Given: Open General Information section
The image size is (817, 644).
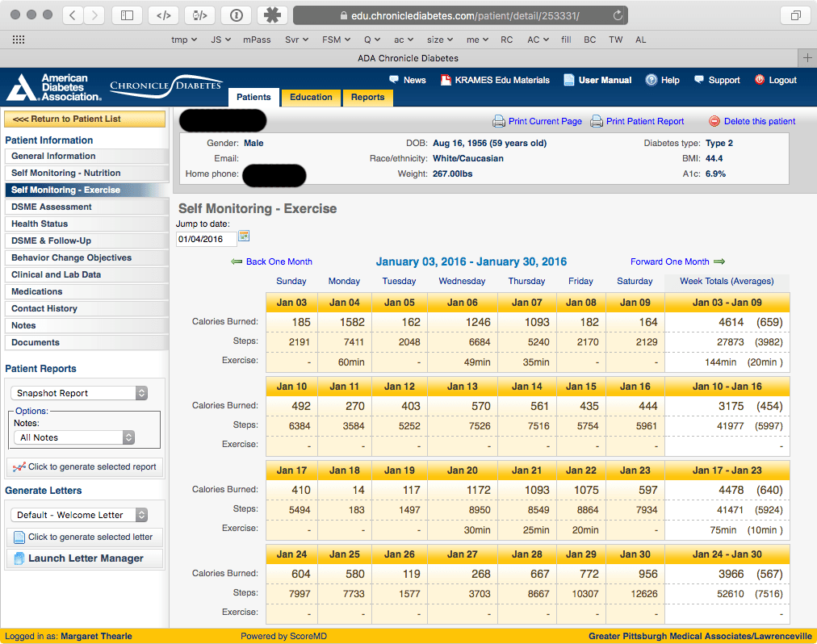Looking at the screenshot, I should [86, 156].
